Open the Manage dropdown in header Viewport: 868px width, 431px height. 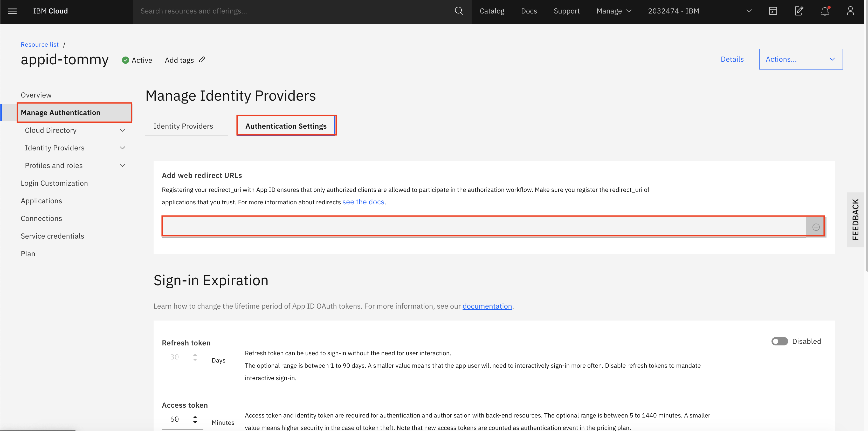tap(614, 11)
